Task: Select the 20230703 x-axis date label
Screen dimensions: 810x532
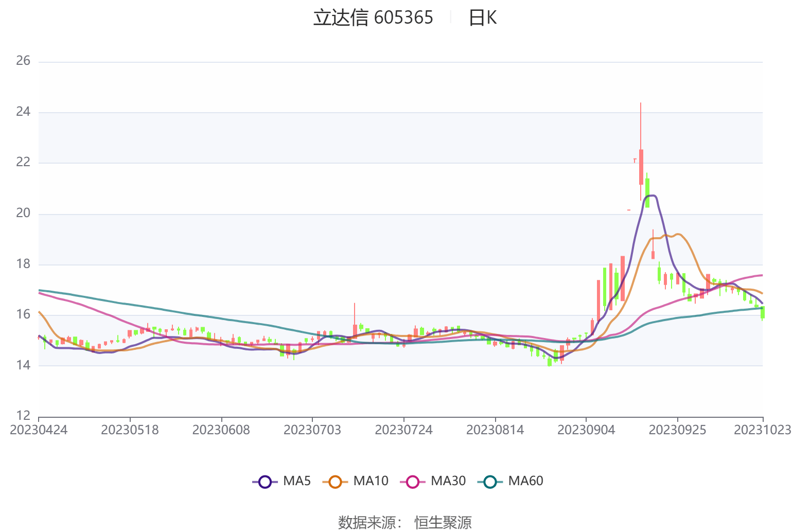Action: coord(312,430)
